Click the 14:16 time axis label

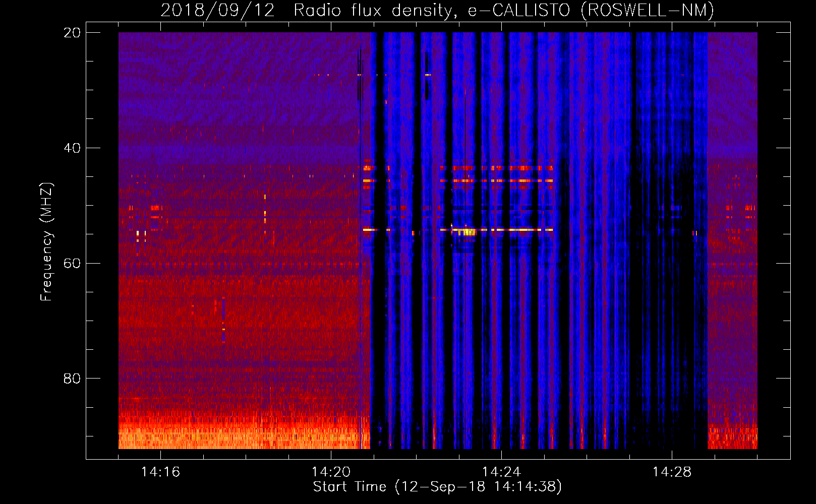tap(160, 472)
